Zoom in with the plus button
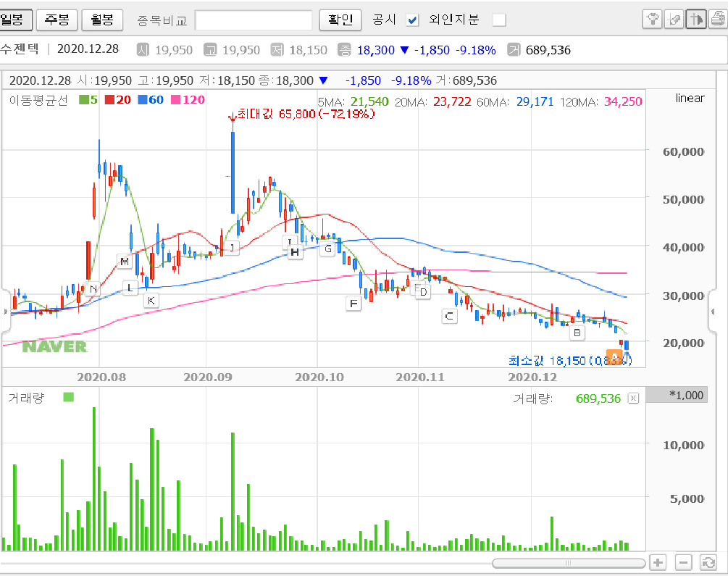 658,562
